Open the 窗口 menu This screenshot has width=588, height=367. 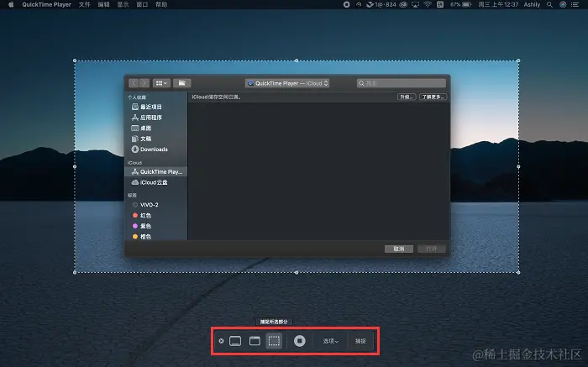click(142, 4)
